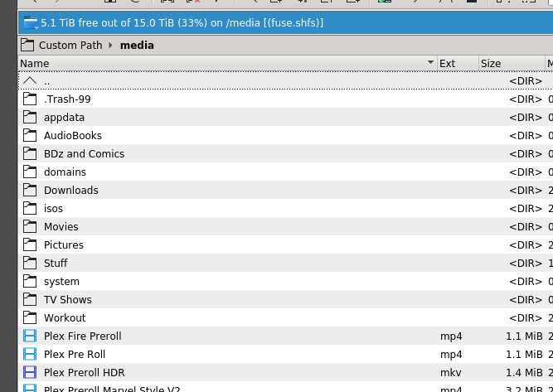Select the Downloads folder name
This screenshot has height=392, width=553.
(71, 191)
